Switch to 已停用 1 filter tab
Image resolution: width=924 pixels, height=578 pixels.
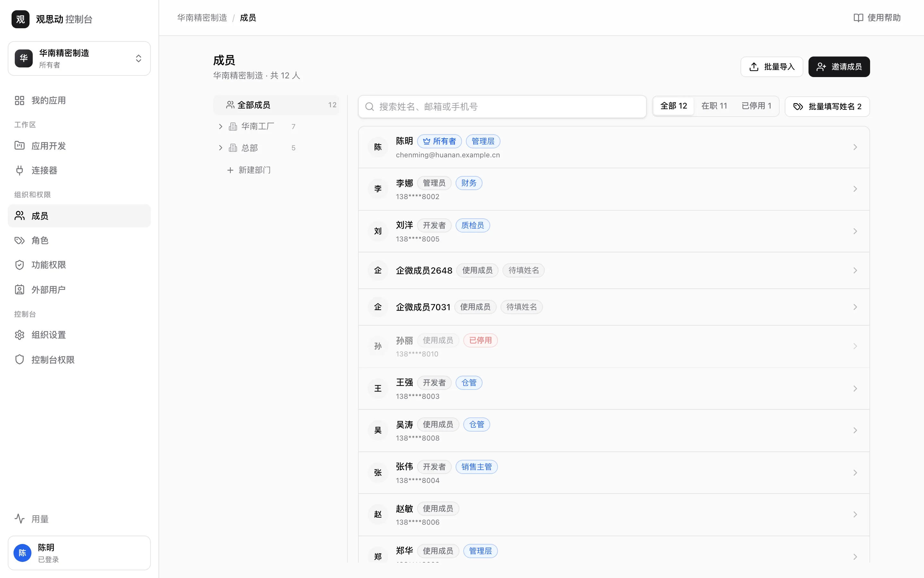756,106
